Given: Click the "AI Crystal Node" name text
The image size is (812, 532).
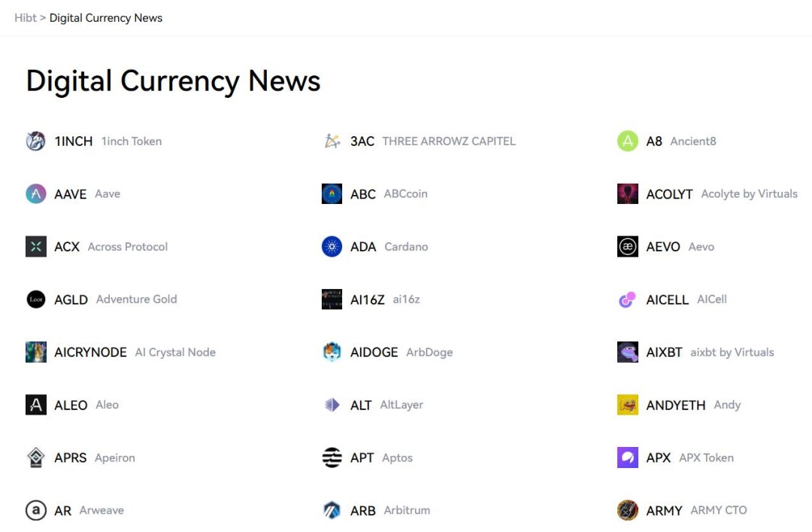Looking at the screenshot, I should click(x=175, y=352).
